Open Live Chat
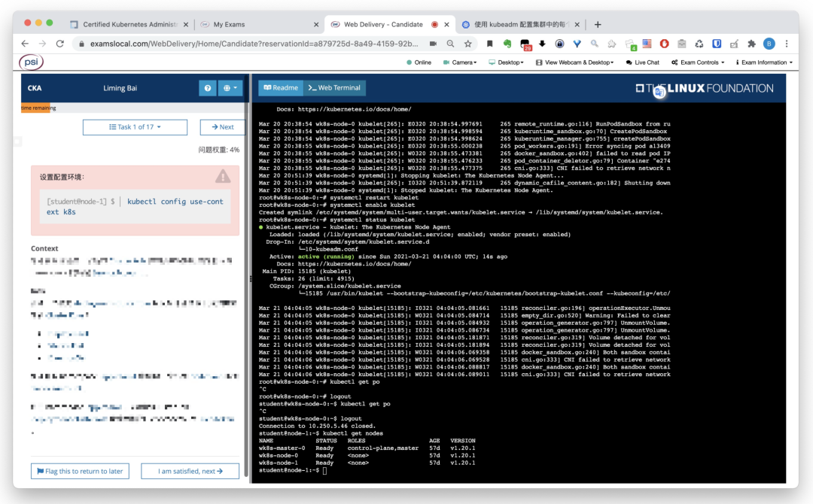This screenshot has width=813, height=504. click(x=642, y=62)
